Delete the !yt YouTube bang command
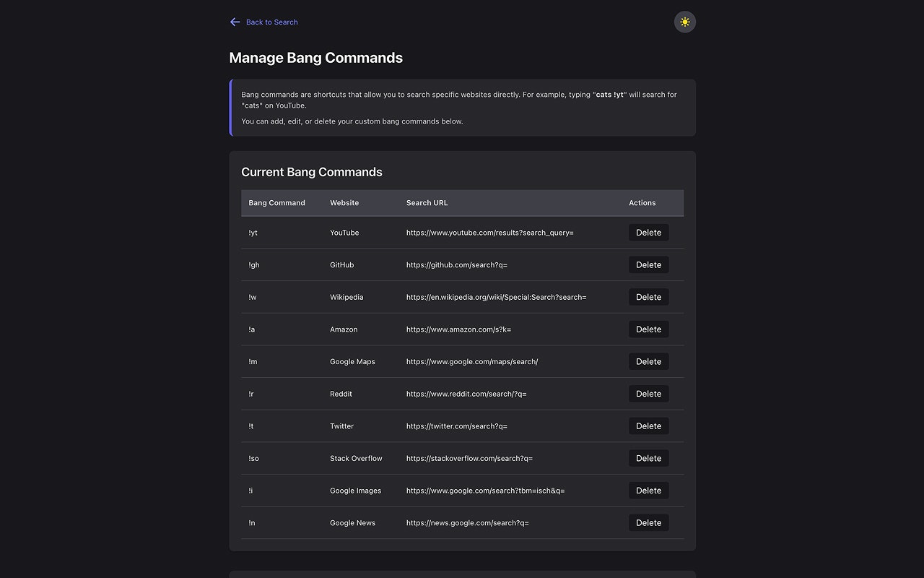The height and width of the screenshot is (578, 924). click(x=648, y=233)
